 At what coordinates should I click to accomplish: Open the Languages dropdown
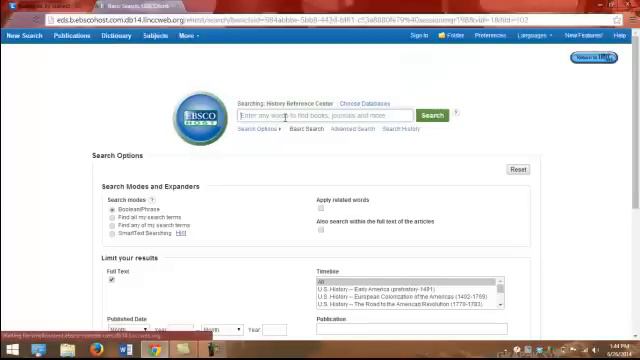click(x=535, y=36)
